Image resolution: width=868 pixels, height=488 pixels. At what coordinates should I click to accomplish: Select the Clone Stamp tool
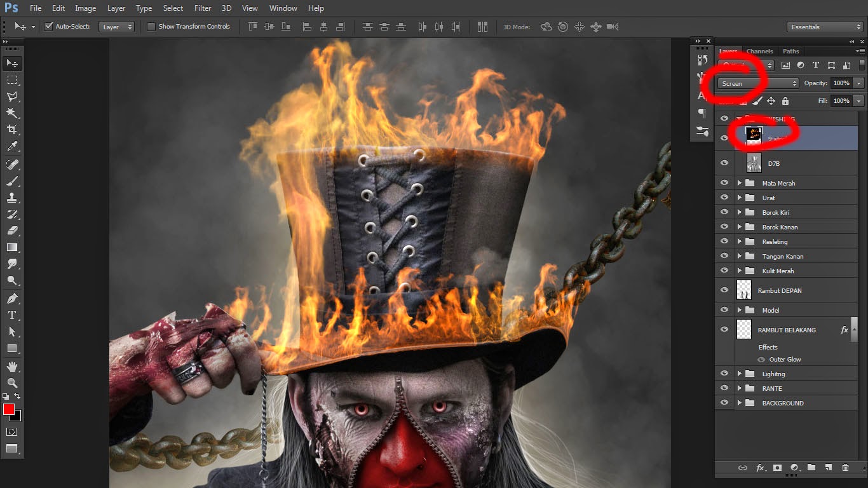(12, 198)
